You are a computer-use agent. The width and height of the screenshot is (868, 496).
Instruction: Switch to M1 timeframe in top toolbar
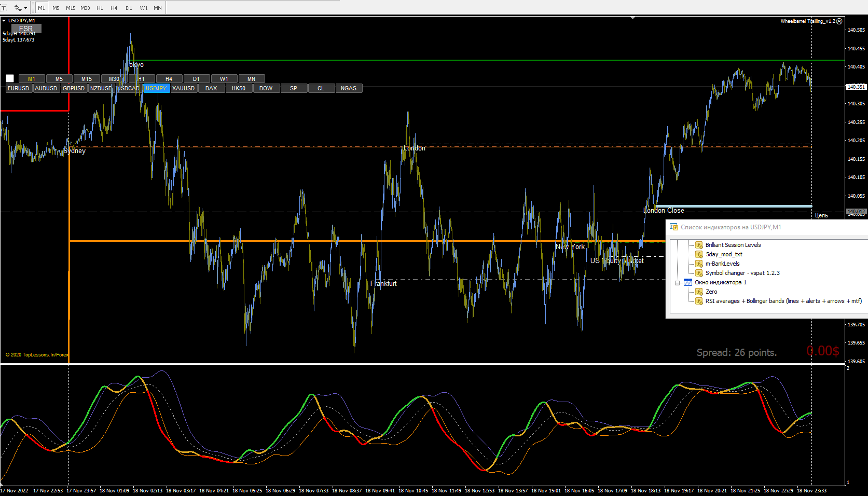point(42,8)
